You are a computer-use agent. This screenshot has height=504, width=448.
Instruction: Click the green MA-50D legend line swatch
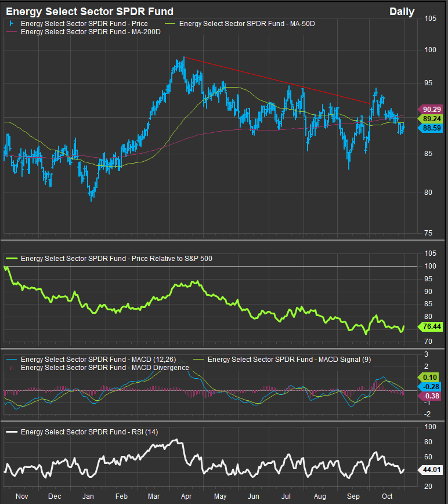click(170, 23)
